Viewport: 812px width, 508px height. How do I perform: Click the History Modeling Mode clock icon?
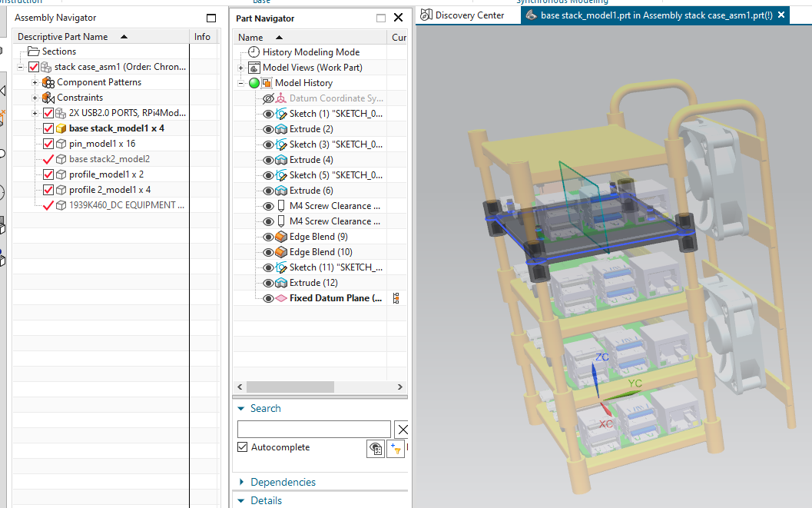point(254,51)
